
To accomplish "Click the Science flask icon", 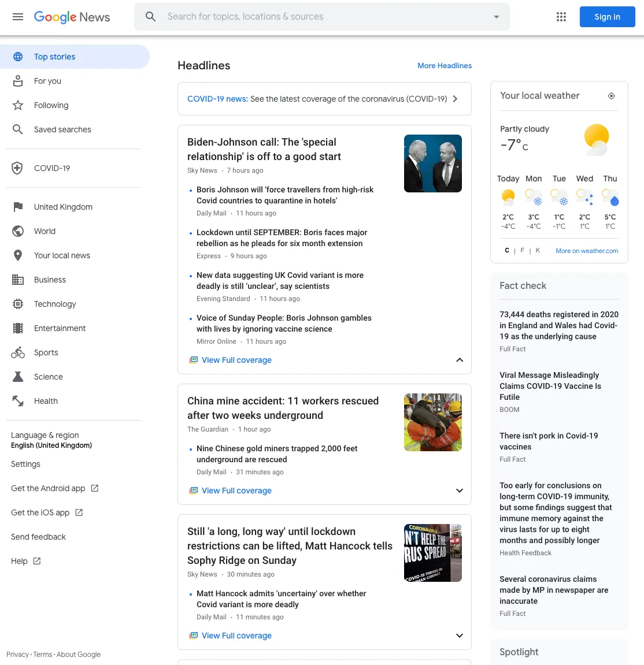I will coord(18,377).
